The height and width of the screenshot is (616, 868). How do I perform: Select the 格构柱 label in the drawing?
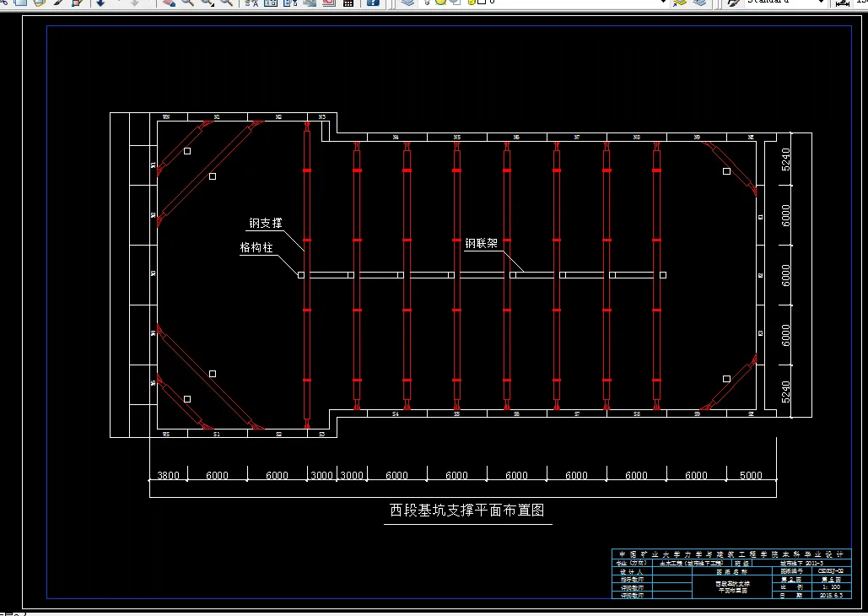coord(256,247)
